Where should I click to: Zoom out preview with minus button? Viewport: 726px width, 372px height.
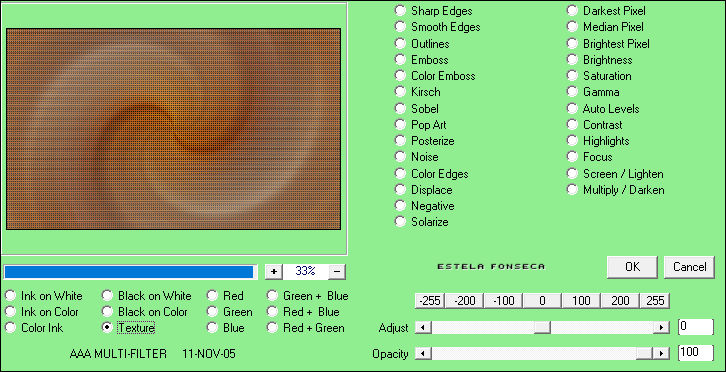click(x=337, y=271)
